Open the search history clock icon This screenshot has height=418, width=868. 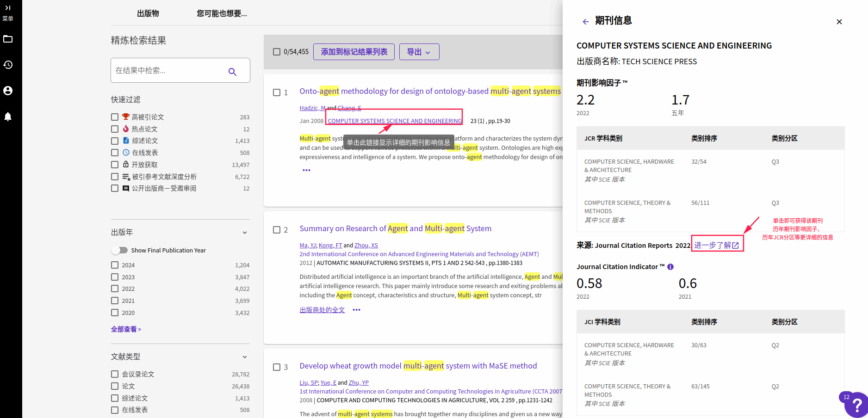tap(8, 65)
